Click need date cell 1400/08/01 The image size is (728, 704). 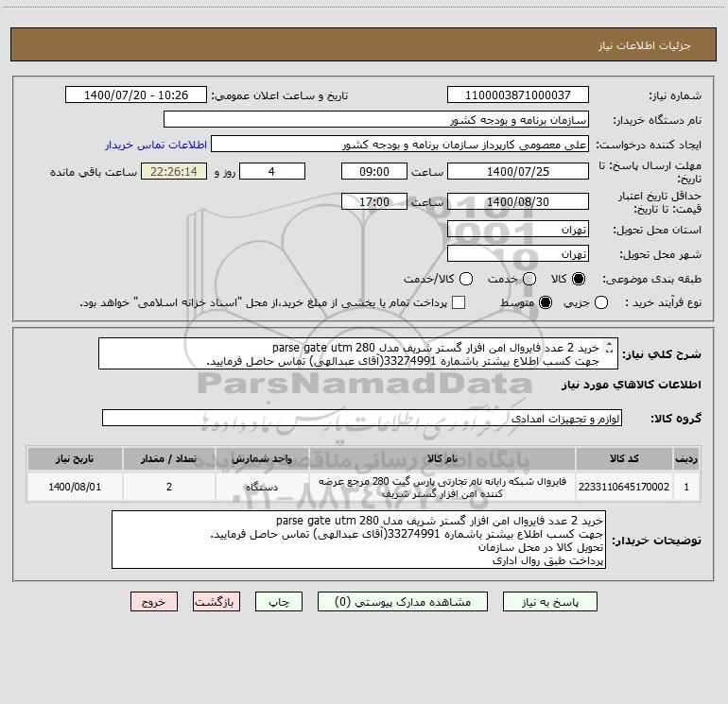click(75, 487)
